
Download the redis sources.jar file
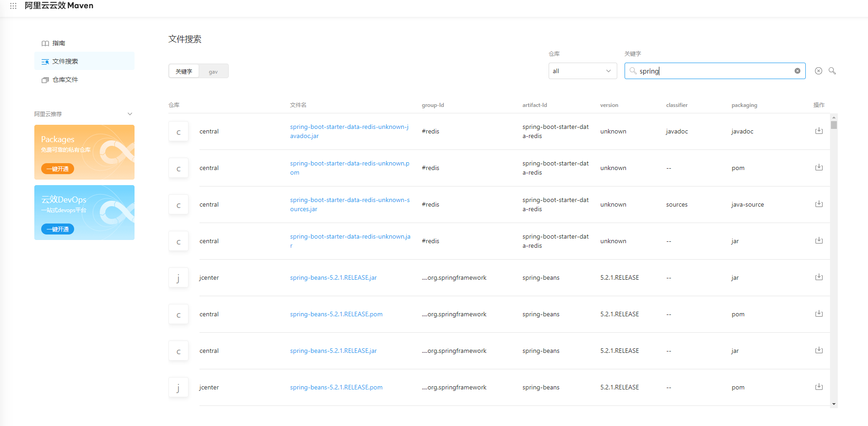(819, 204)
